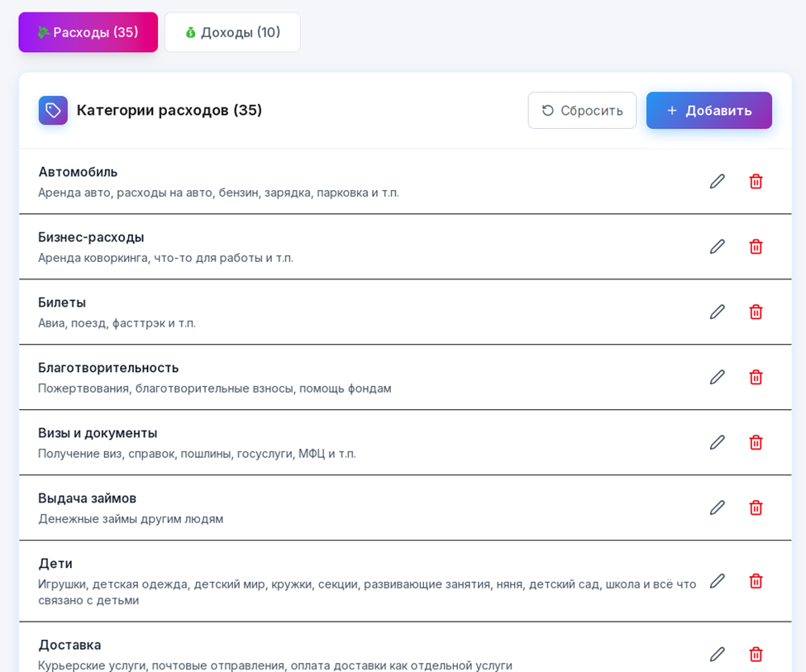Delete the Доставка category

tap(756, 654)
